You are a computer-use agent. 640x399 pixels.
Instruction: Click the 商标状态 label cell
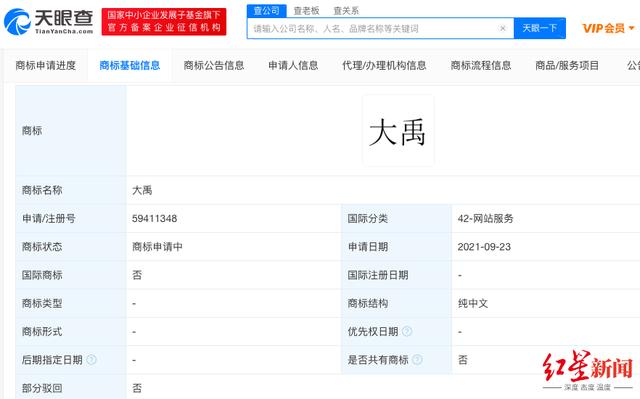pyautogui.click(x=71, y=247)
